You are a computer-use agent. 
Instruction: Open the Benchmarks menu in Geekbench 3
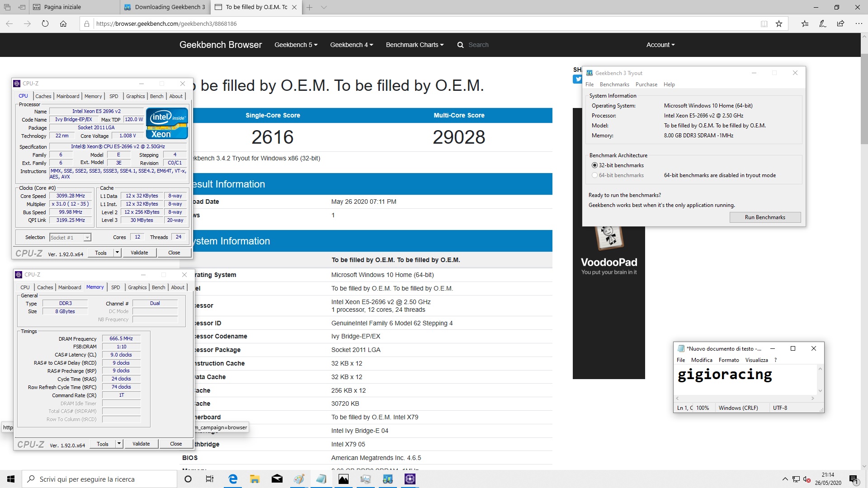(614, 84)
